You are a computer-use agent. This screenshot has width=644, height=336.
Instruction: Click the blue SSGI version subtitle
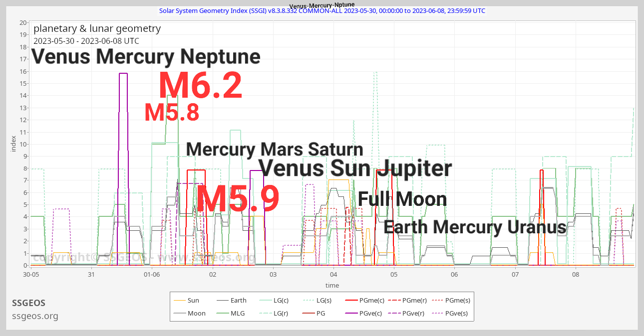pyautogui.click(x=322, y=11)
